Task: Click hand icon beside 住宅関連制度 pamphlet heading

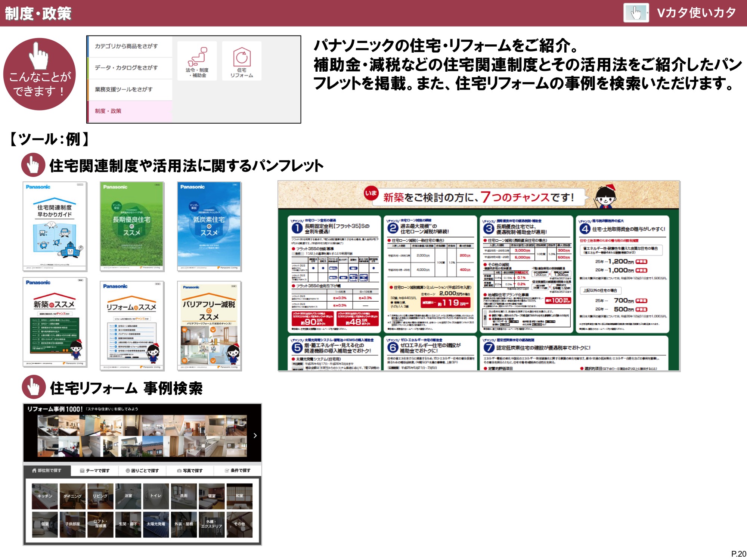Action: [x=33, y=165]
